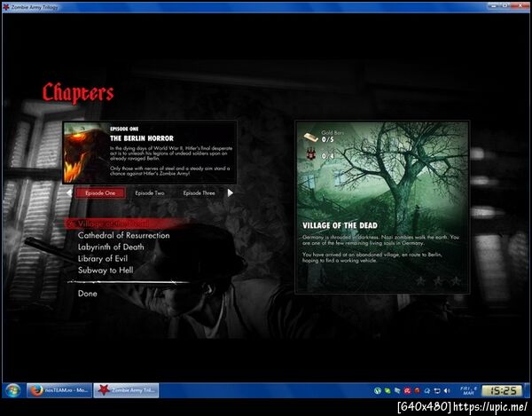Click the network monitor tray icon

[437, 391]
